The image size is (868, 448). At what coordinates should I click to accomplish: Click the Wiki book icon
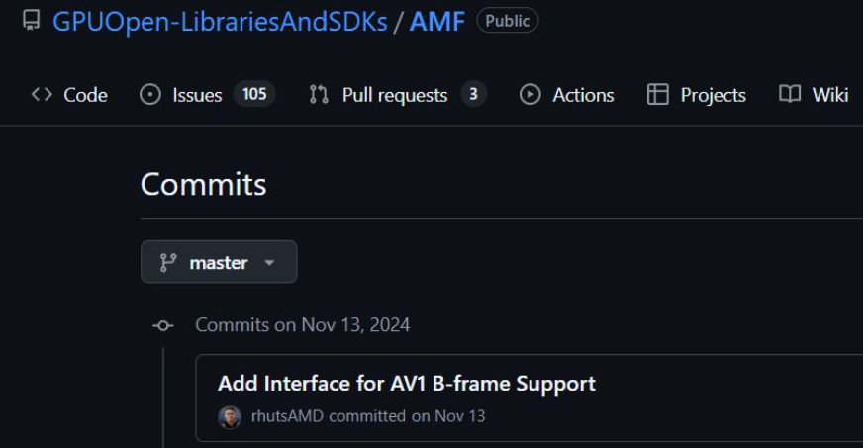tap(790, 94)
